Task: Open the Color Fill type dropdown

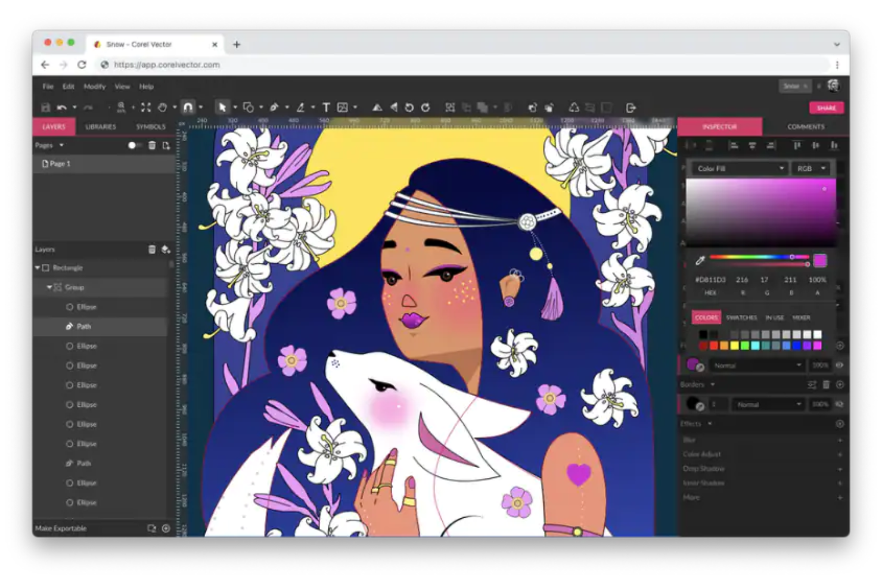Action: (x=740, y=169)
